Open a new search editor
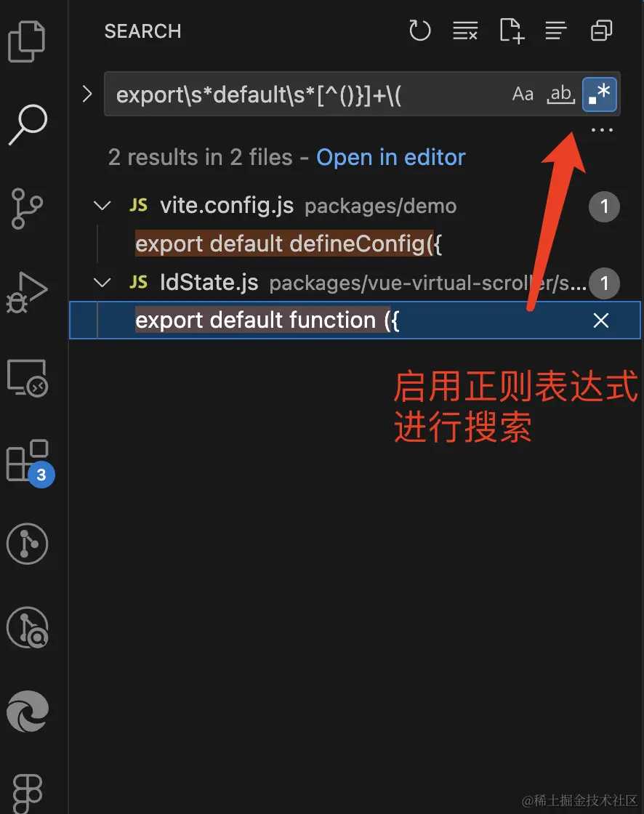 pyautogui.click(x=512, y=31)
